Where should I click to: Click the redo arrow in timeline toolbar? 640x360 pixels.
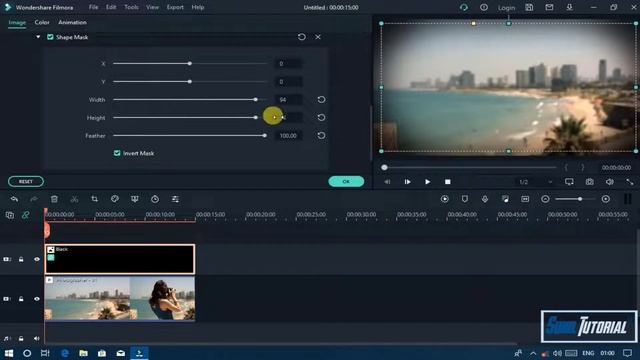click(x=34, y=199)
